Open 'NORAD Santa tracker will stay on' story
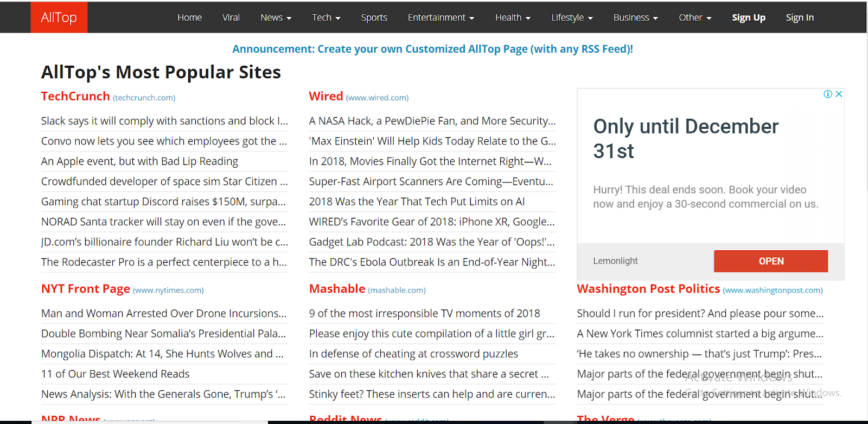The height and width of the screenshot is (424, 868). 164,222
